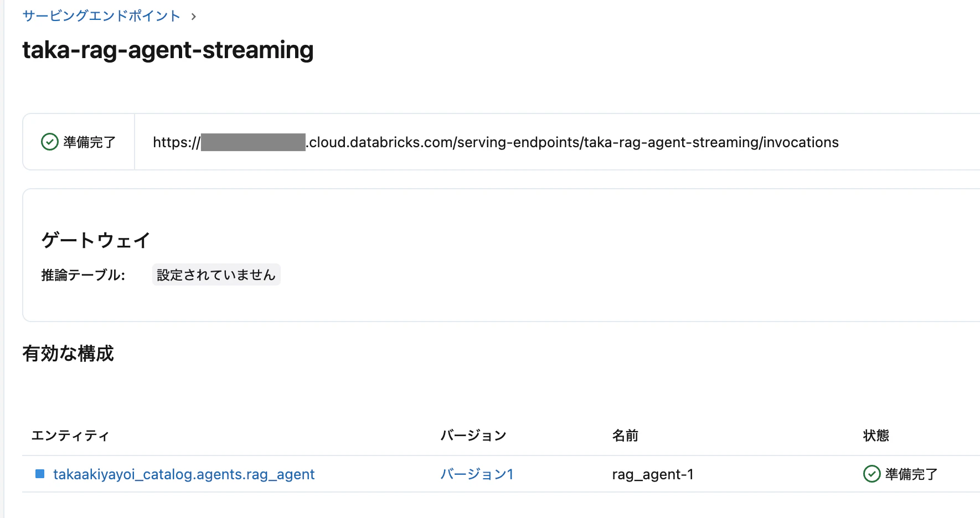Click the green check icon in the 状態 column
The height and width of the screenshot is (518, 980).
pos(871,474)
